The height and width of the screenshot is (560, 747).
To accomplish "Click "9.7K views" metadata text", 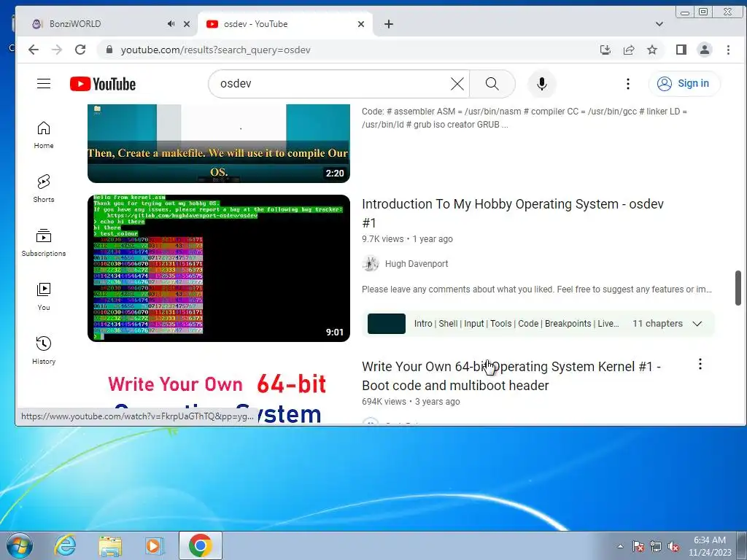I will pyautogui.click(x=382, y=239).
